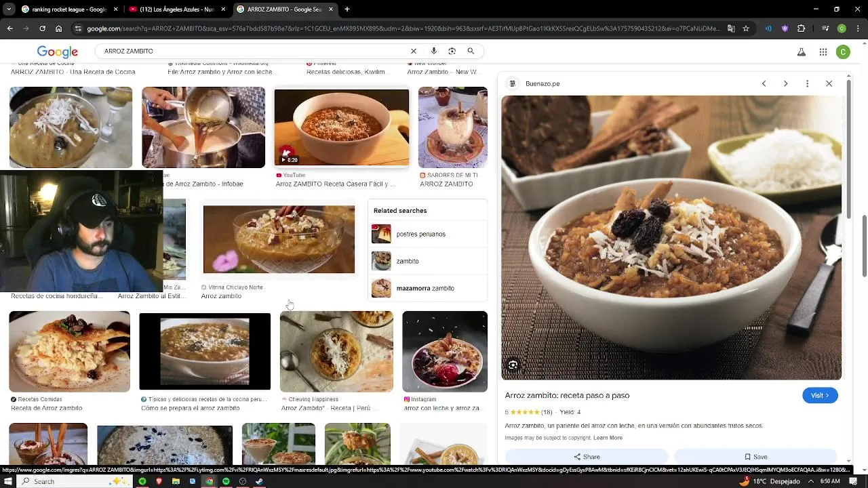Show next image in preview panel

(x=785, y=83)
